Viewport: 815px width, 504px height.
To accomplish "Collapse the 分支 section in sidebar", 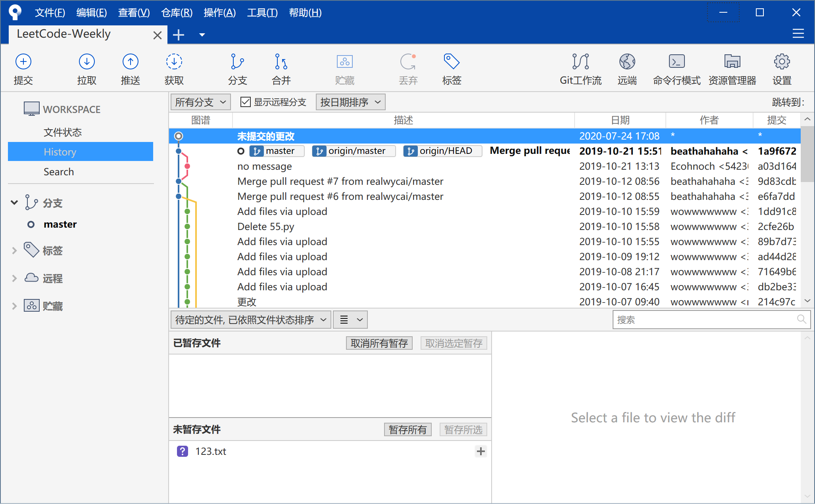I will tap(14, 203).
